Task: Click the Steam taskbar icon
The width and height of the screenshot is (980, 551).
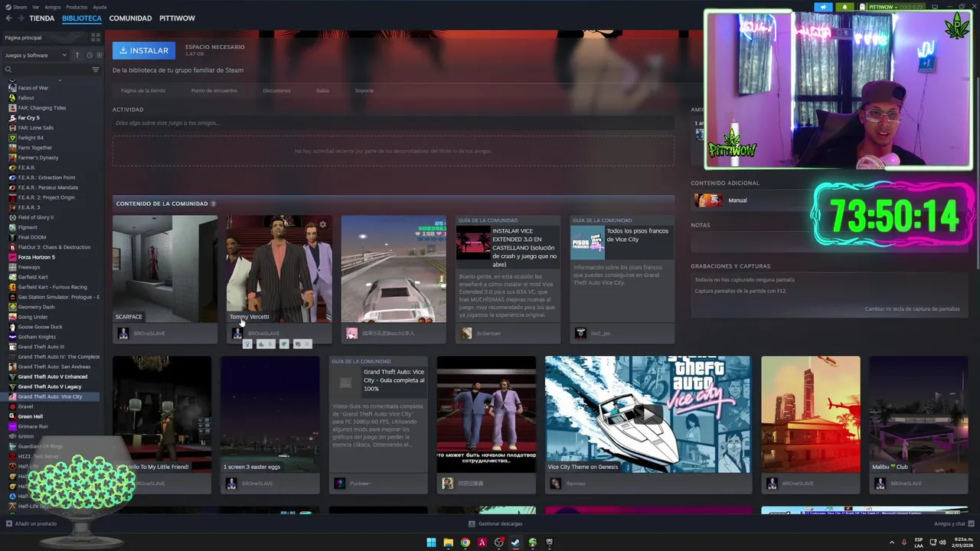Action: 515,543
